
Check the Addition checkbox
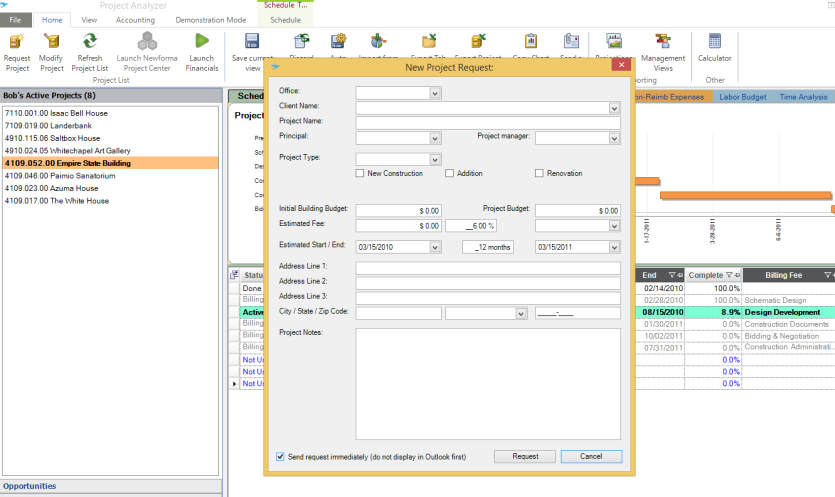[x=449, y=173]
